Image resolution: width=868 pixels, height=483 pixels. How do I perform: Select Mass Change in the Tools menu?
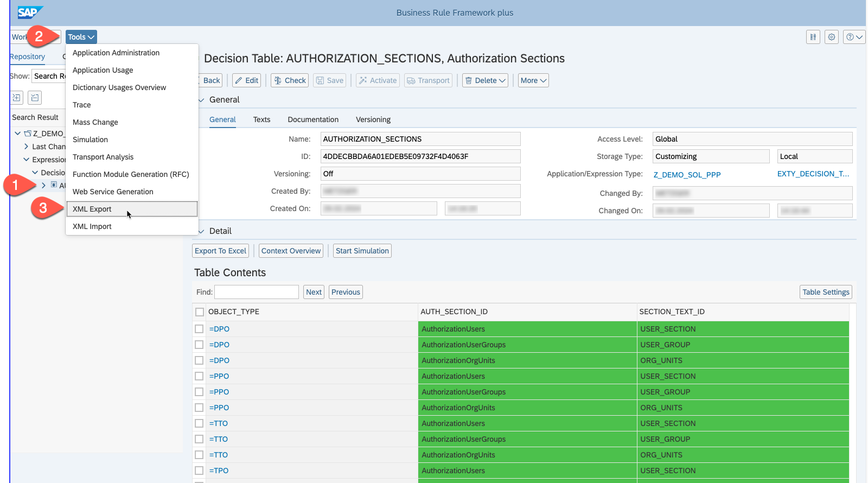coord(95,122)
